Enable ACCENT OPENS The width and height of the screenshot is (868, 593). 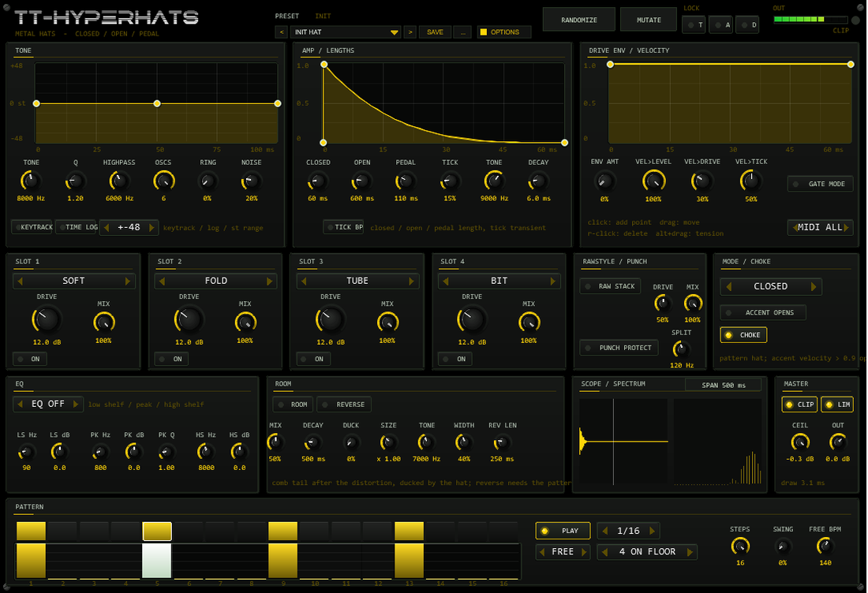(x=763, y=312)
